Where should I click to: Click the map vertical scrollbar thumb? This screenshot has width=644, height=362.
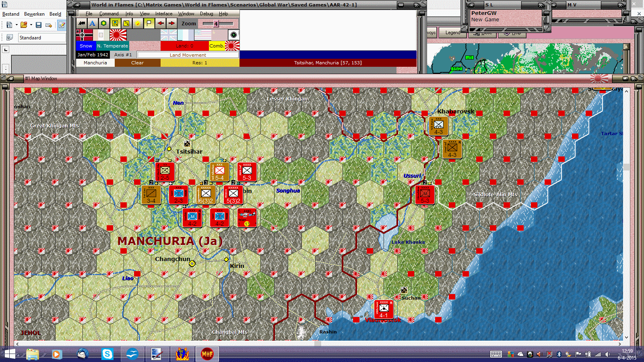click(626, 167)
